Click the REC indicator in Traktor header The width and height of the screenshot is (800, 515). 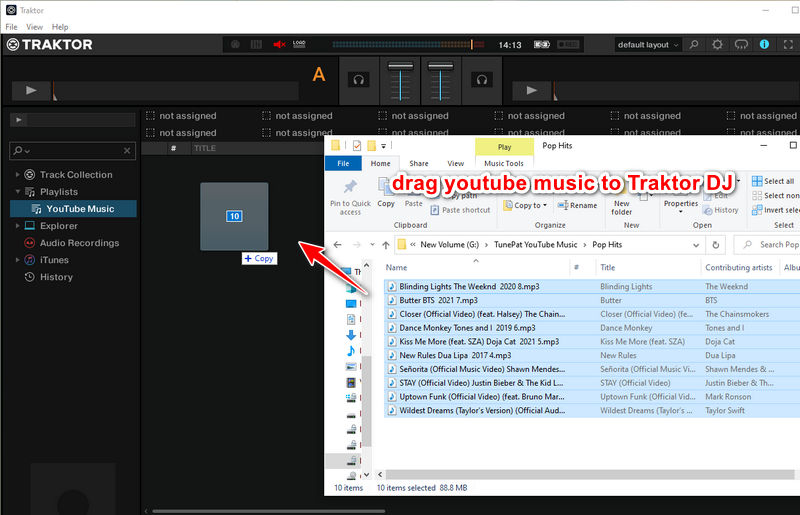(568, 44)
